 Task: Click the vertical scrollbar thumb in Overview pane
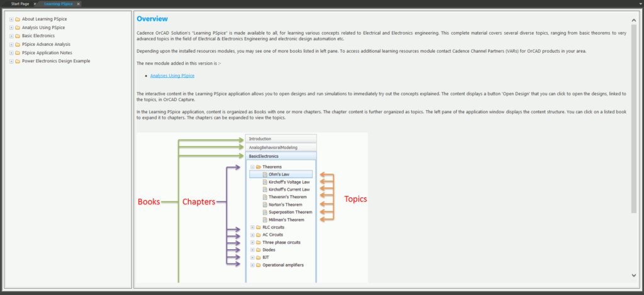(x=634, y=118)
